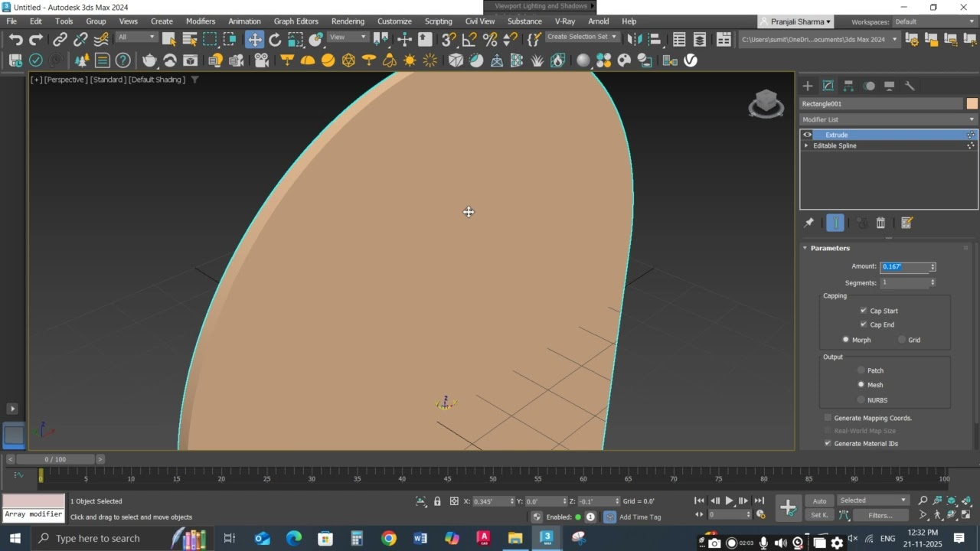Screen dimensions: 980x551
Task: Click the Undo arrow icon
Action: [x=15, y=39]
